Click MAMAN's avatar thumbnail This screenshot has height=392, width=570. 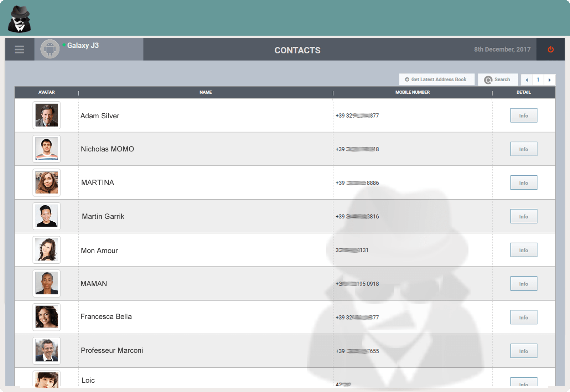pos(47,284)
